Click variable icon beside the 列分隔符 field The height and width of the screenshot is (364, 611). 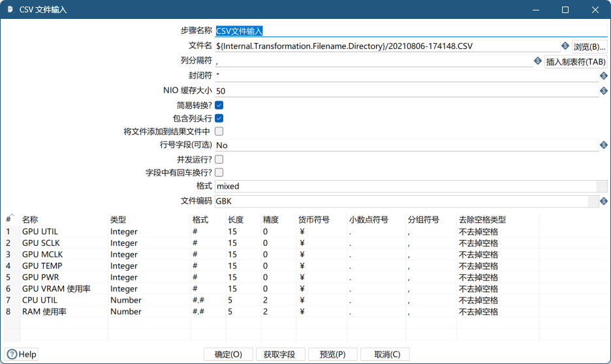pyautogui.click(x=538, y=61)
